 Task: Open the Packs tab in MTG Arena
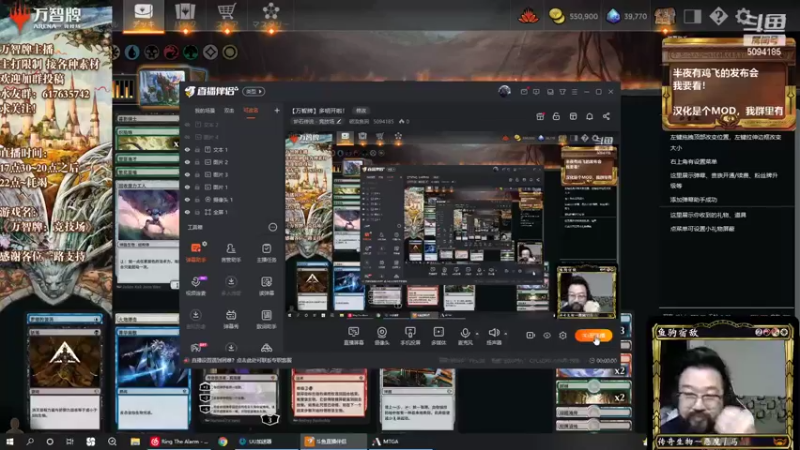[x=185, y=15]
